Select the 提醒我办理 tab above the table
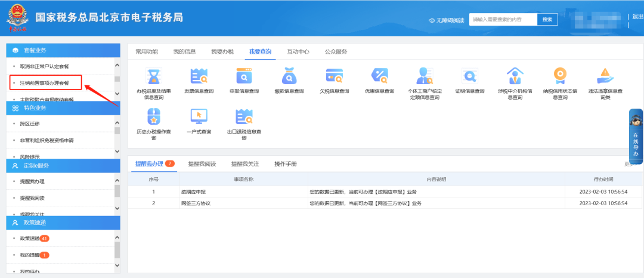Screen dimensions: 644x278 click(150, 164)
